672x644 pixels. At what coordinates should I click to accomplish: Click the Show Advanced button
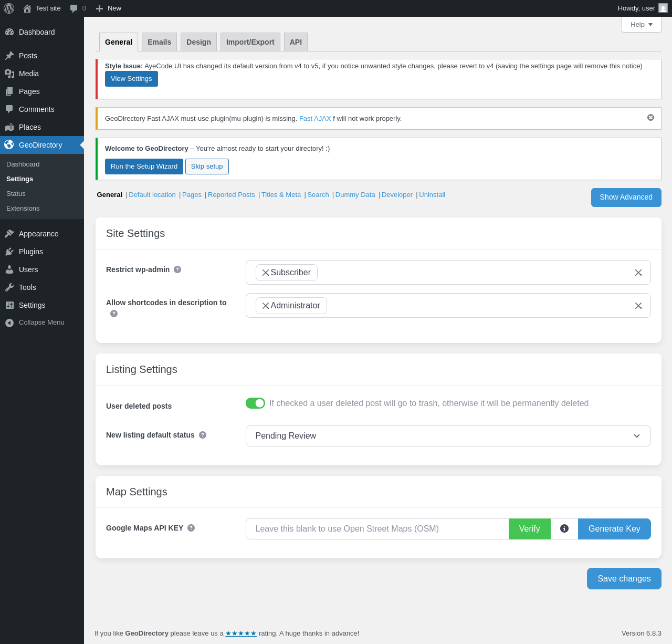[x=626, y=198]
